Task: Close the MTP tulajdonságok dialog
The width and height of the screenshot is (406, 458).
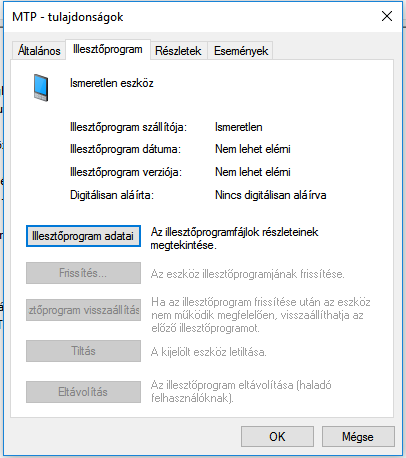Action: tap(387, 16)
